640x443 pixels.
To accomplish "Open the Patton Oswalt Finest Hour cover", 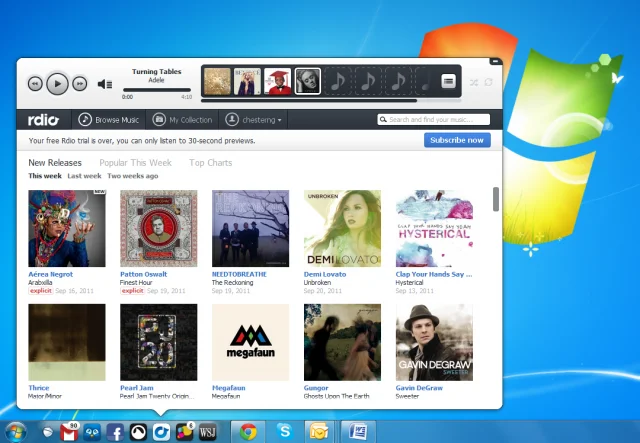I will 159,228.
